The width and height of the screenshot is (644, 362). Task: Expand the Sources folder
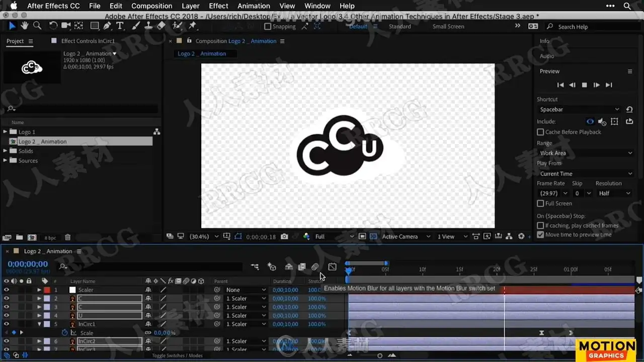coord(6,160)
